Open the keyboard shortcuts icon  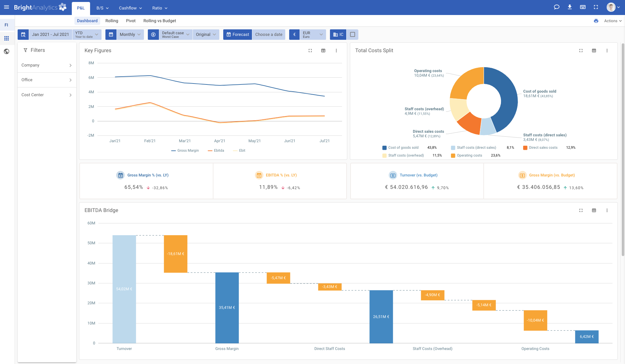(583, 7)
